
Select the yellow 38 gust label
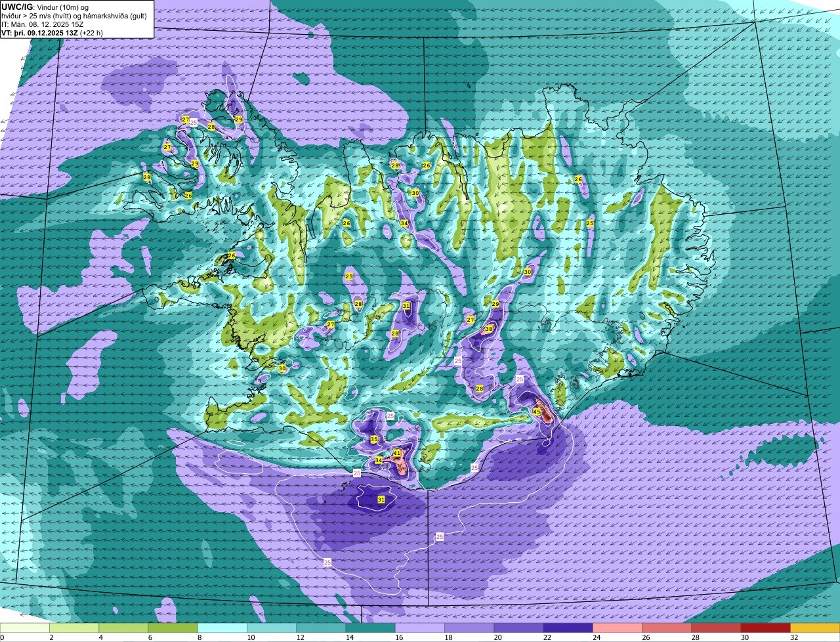(x=489, y=329)
